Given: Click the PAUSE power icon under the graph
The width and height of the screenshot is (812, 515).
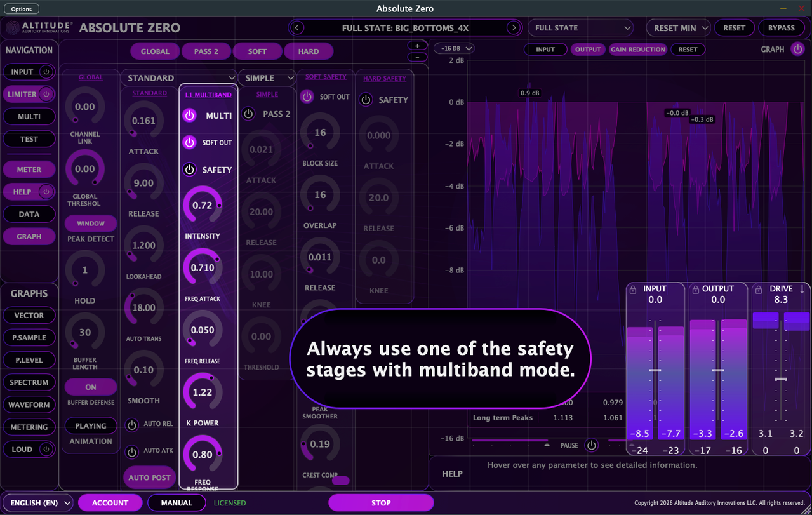Looking at the screenshot, I should 591,445.
